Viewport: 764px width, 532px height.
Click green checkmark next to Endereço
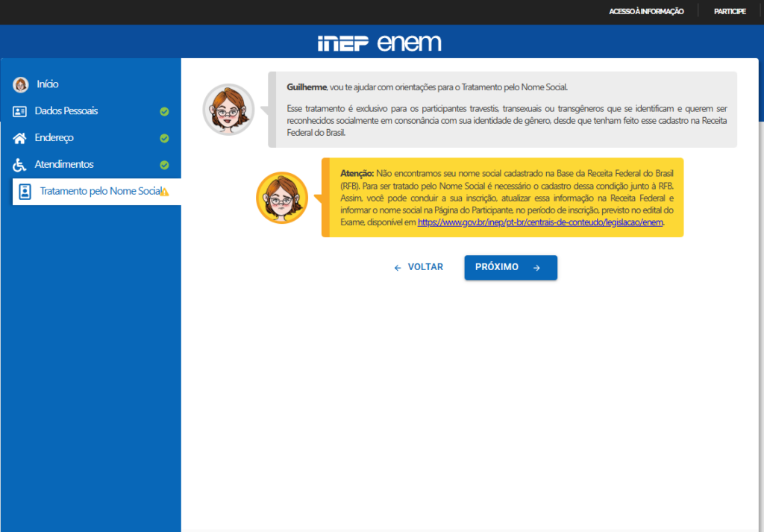(165, 138)
